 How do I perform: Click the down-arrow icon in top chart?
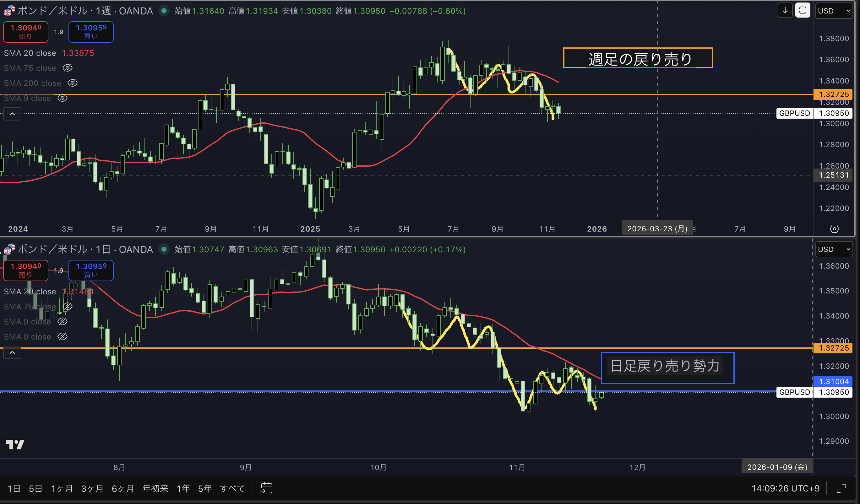[785, 11]
